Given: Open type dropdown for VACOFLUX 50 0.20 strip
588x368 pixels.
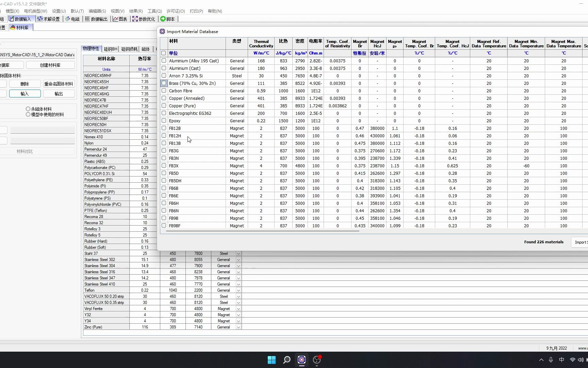Looking at the screenshot, I should point(239,296).
